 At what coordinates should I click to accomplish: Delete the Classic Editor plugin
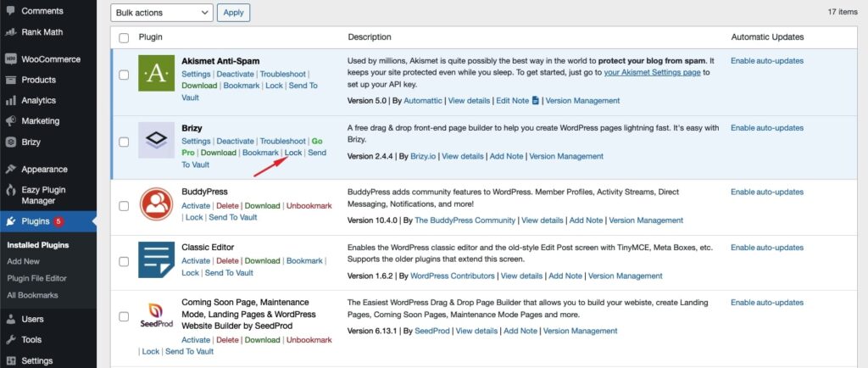(x=227, y=260)
